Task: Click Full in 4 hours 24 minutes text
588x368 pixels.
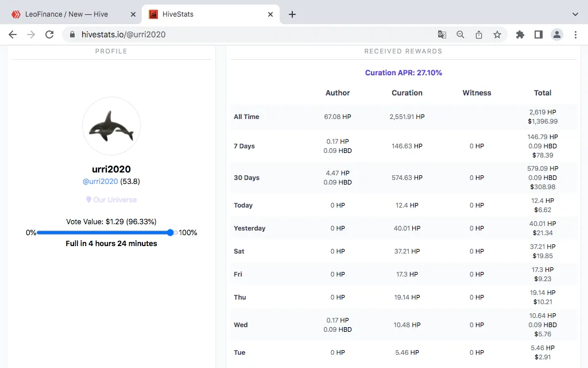Action: 111,243
